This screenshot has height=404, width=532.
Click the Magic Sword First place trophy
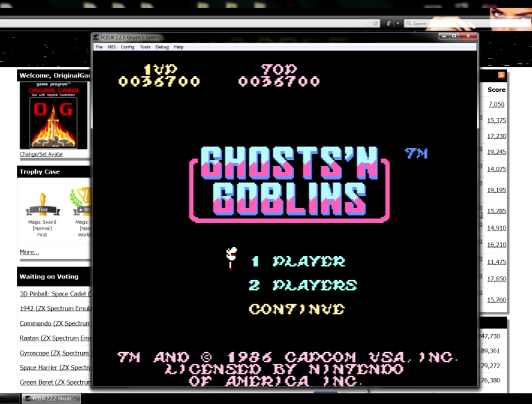pos(43,205)
